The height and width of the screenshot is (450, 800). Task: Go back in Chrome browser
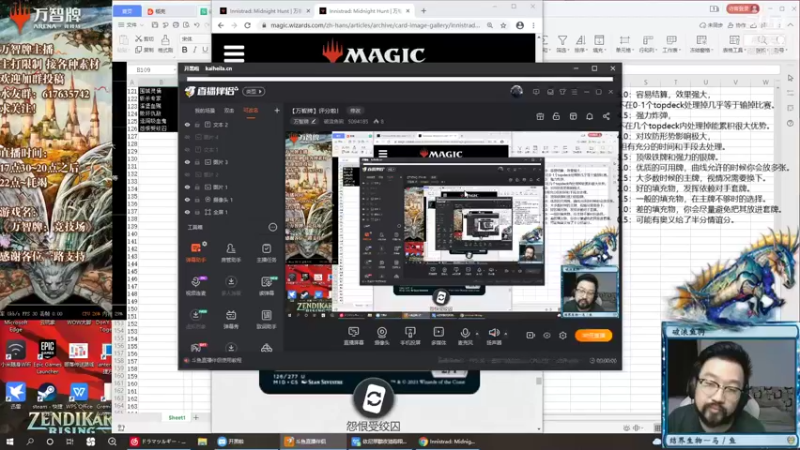[220, 25]
